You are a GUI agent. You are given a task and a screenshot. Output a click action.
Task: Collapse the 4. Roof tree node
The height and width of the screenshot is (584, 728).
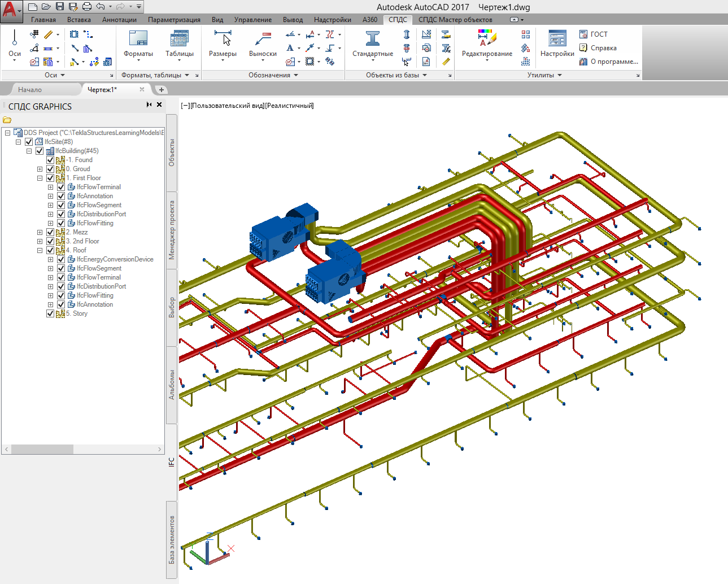40,250
